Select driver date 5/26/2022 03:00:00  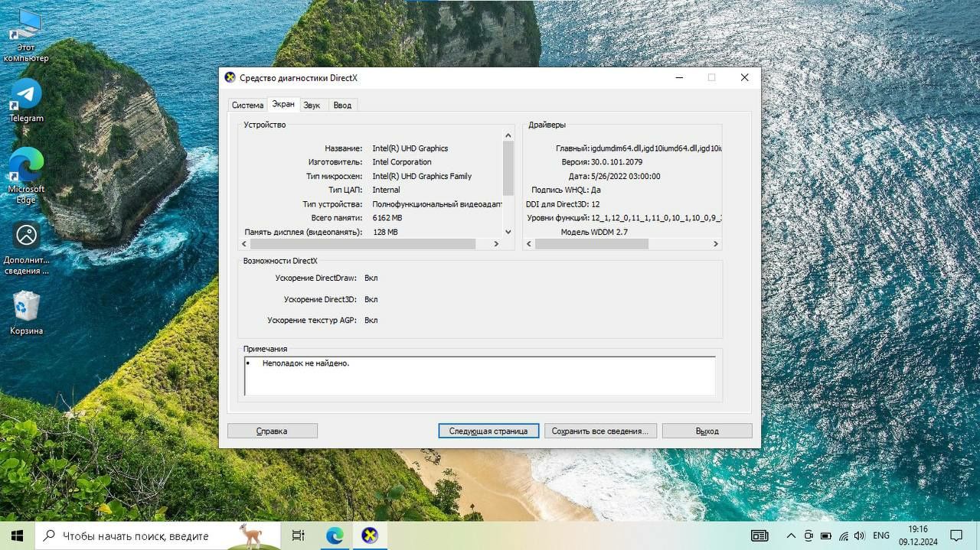pos(626,176)
